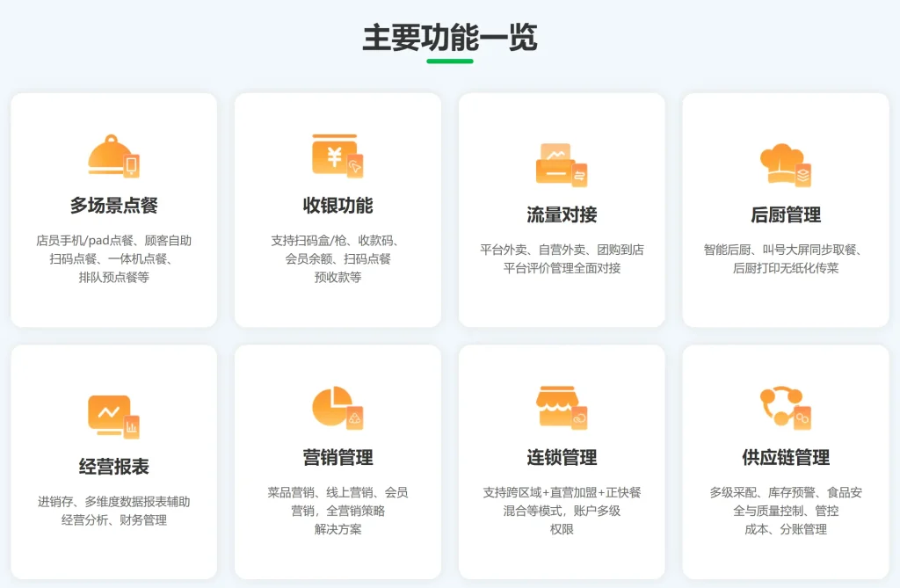The height and width of the screenshot is (588, 900).
Task: Select the 连锁管理 heading
Action: click(562, 458)
